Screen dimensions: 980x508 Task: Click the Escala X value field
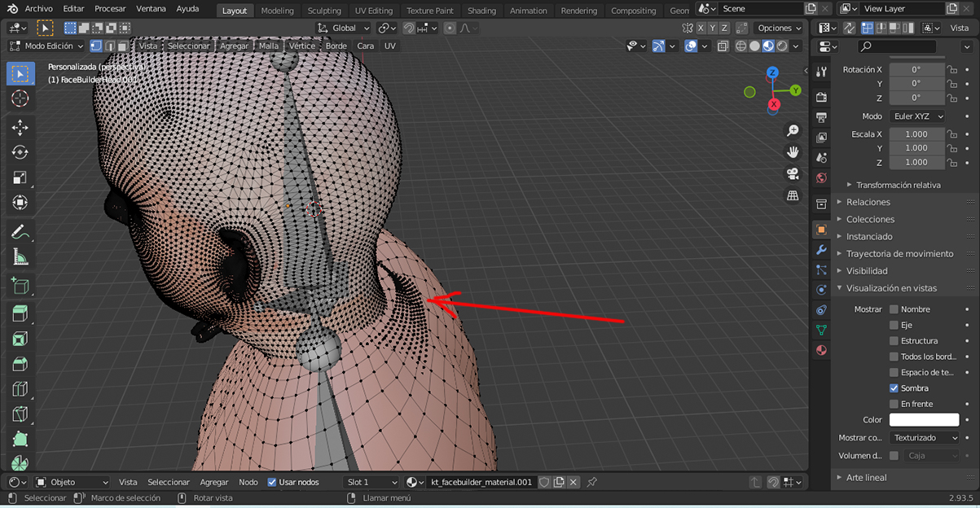(x=916, y=134)
